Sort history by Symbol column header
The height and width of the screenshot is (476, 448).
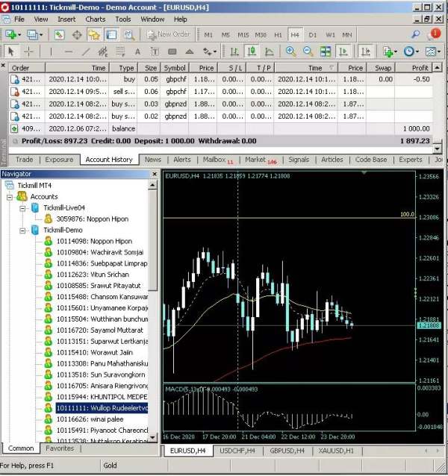coord(174,68)
